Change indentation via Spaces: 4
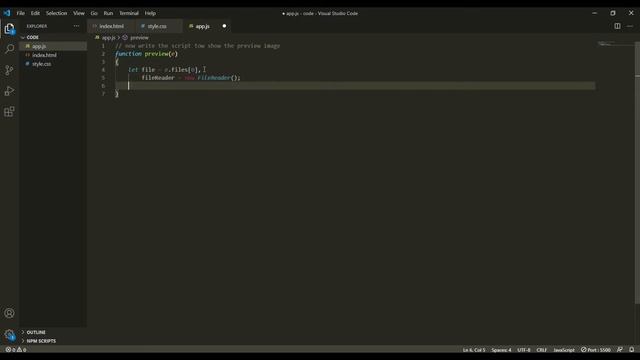Image resolution: width=640 pixels, height=360 pixels. tap(501, 350)
